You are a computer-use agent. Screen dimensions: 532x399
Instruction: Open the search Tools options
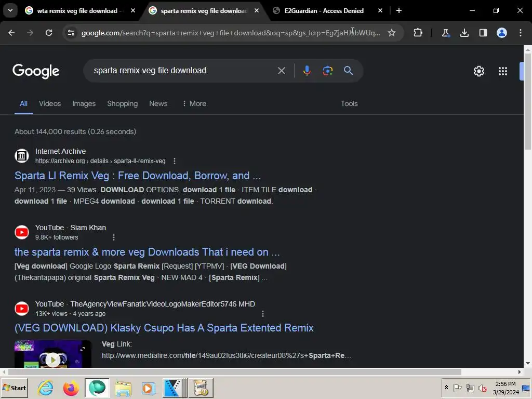click(x=349, y=103)
